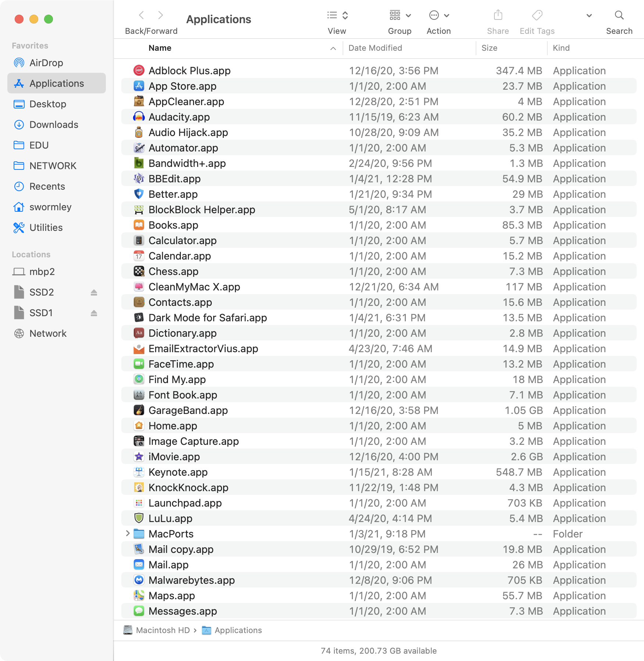
Task: Click the Home app icon
Action: [139, 425]
